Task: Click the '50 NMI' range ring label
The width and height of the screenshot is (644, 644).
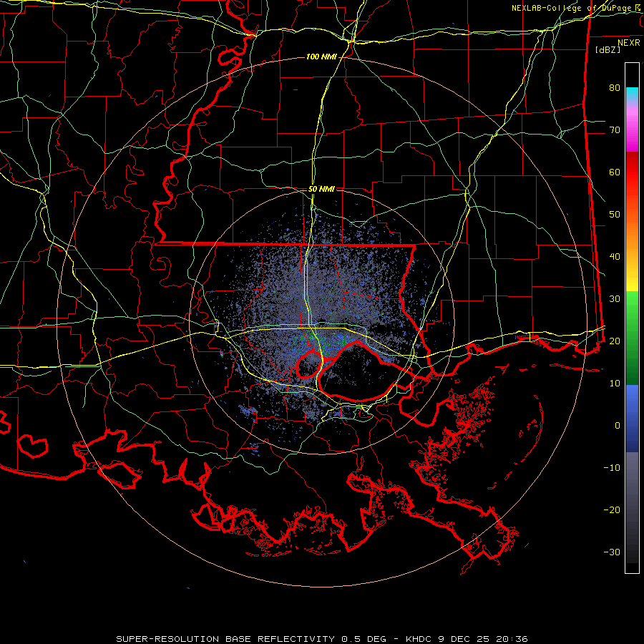Action: (x=321, y=190)
